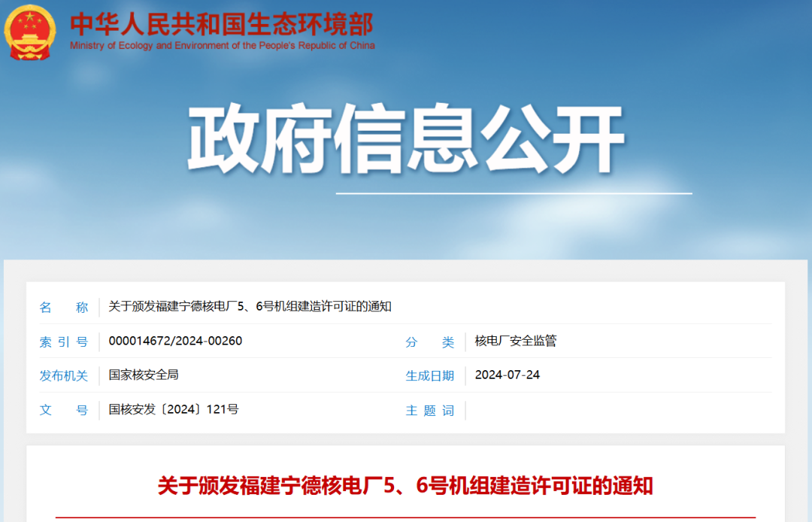Click the 生成日期 field label
Image resolution: width=812 pixels, height=522 pixels.
(x=430, y=375)
